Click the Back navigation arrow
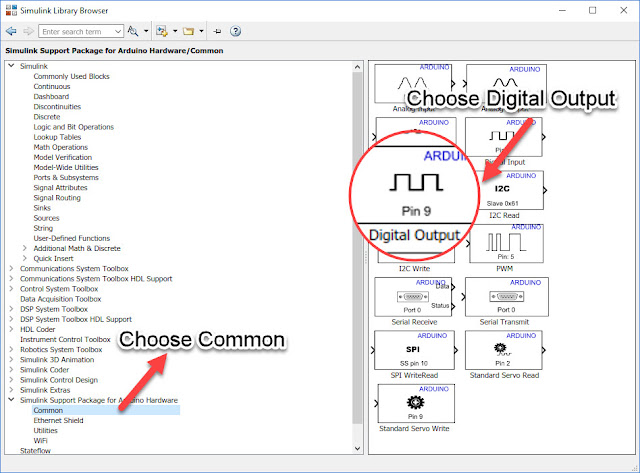This screenshot has height=473, width=640. tap(11, 31)
